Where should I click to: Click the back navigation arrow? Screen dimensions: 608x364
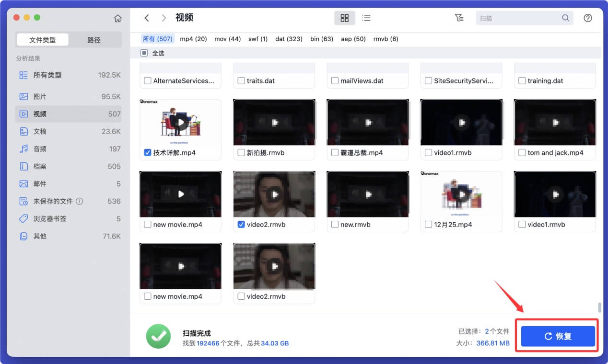coord(147,18)
